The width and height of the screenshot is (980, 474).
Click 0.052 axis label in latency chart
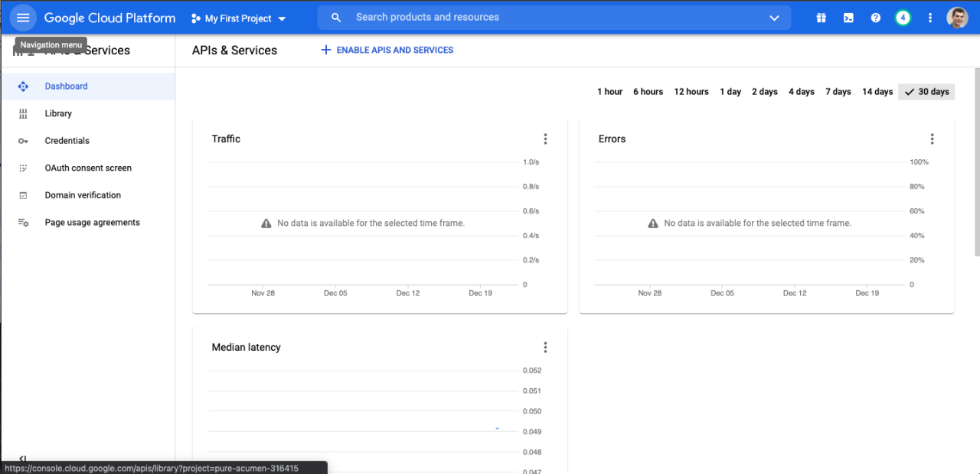tap(532, 371)
